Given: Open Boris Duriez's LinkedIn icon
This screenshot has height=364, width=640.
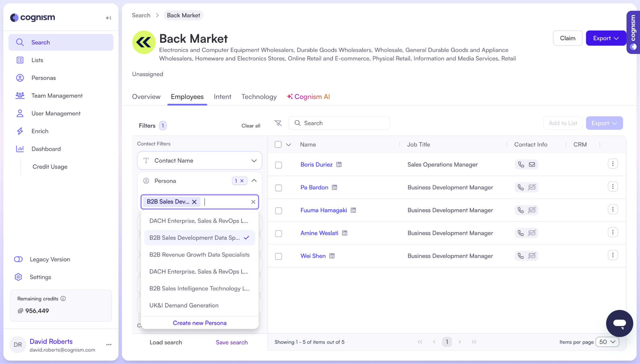Looking at the screenshot, I should click(339, 165).
